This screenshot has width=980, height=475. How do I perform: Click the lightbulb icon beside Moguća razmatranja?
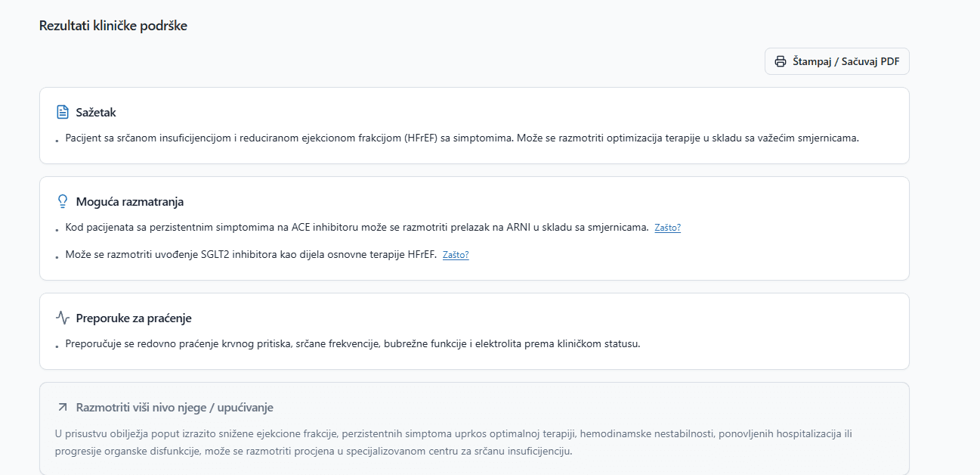(61, 200)
